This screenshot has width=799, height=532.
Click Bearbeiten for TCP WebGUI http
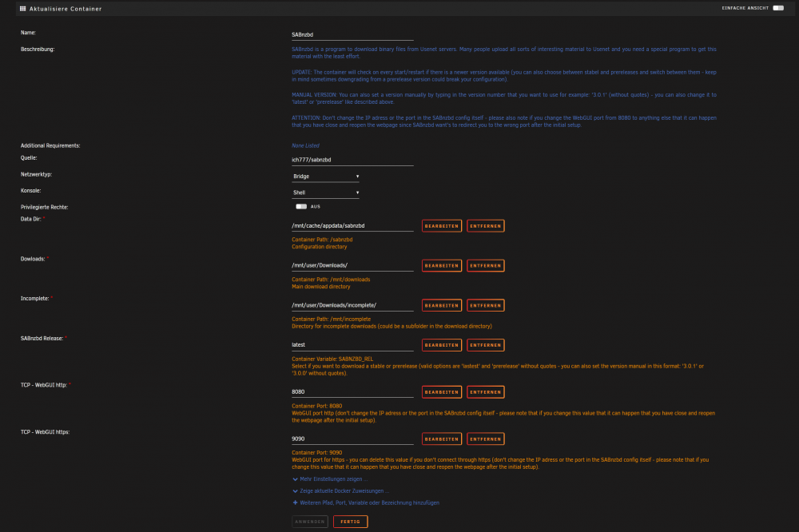point(442,392)
